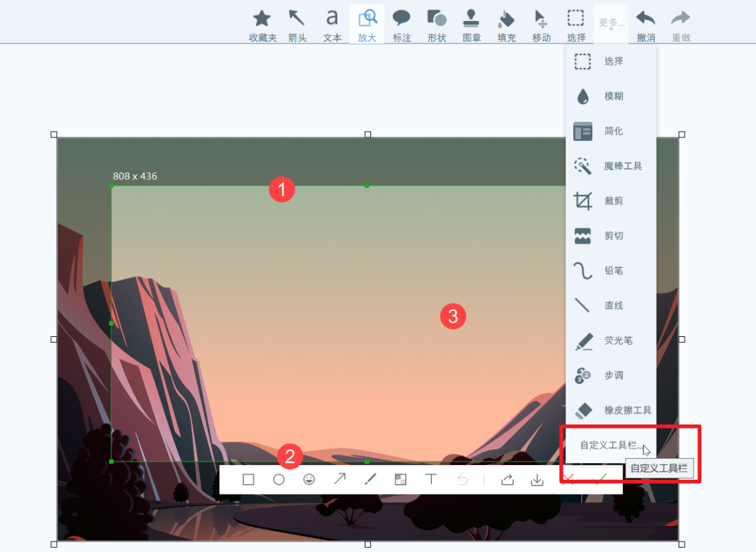
Task: Click diagonal arrow icon in embedded toolbar
Action: pyautogui.click(x=340, y=479)
